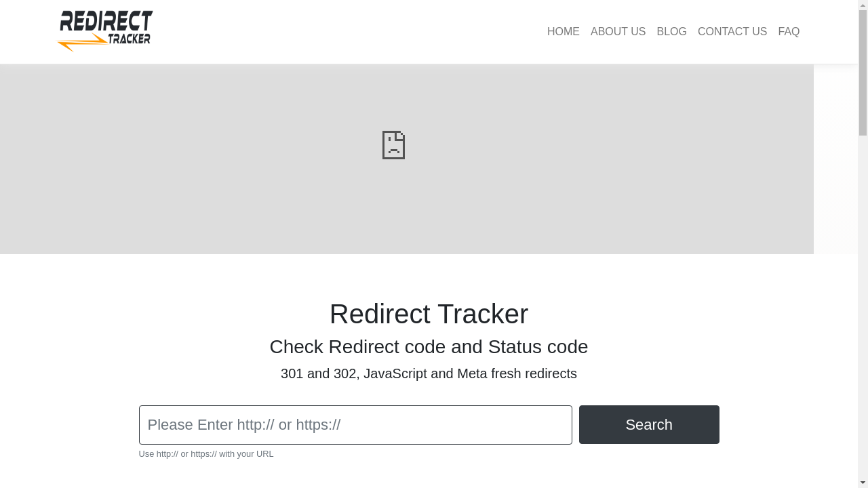Click the 301 and 302 redirects subtitle
This screenshot has height=488, width=868.
429,373
